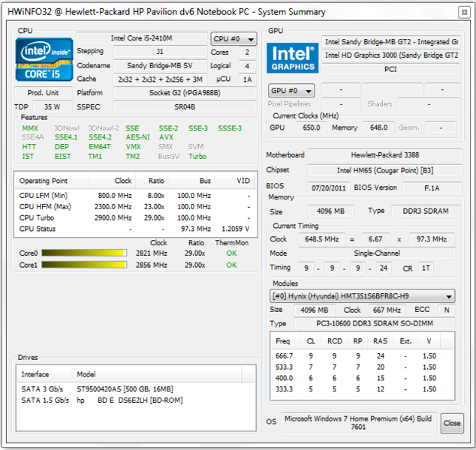Click the DDR3 SDRAM memory type field
This screenshot has width=476, height=450.
coord(426,211)
